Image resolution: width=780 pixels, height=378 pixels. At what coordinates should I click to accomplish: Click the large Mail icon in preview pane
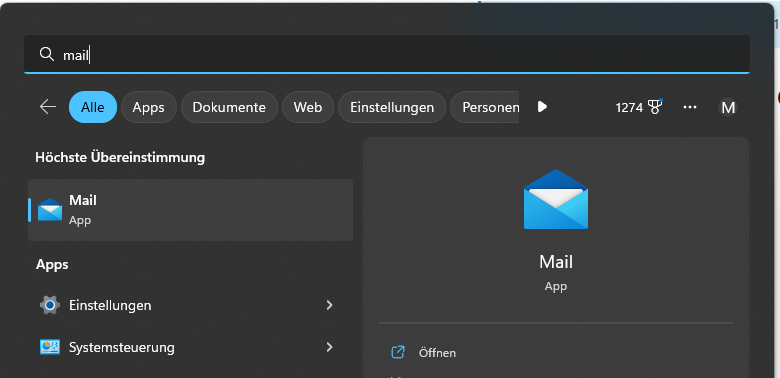click(556, 199)
